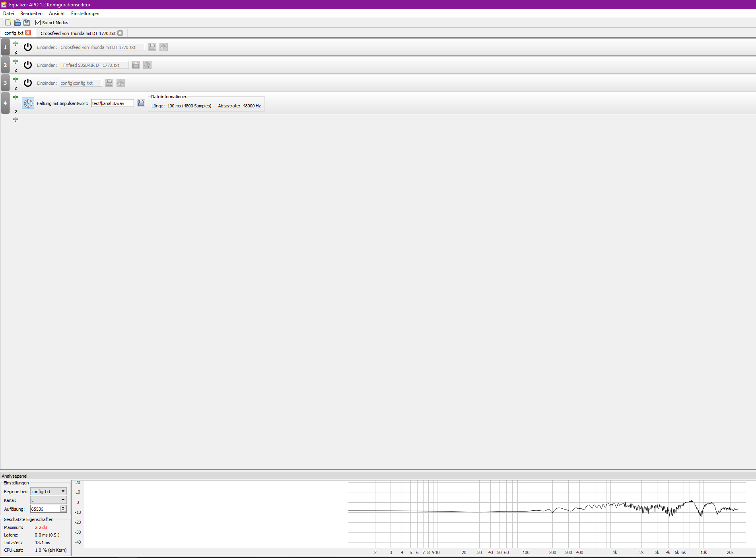Expand the chevron under row 3
This screenshot has height=558, width=756.
click(x=16, y=89)
